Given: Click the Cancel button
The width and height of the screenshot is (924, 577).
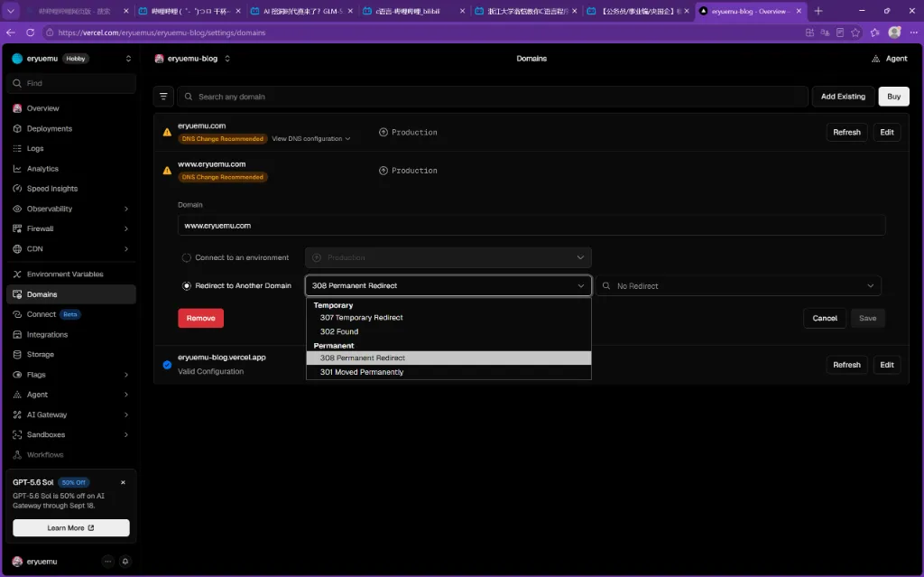Looking at the screenshot, I should 825,318.
